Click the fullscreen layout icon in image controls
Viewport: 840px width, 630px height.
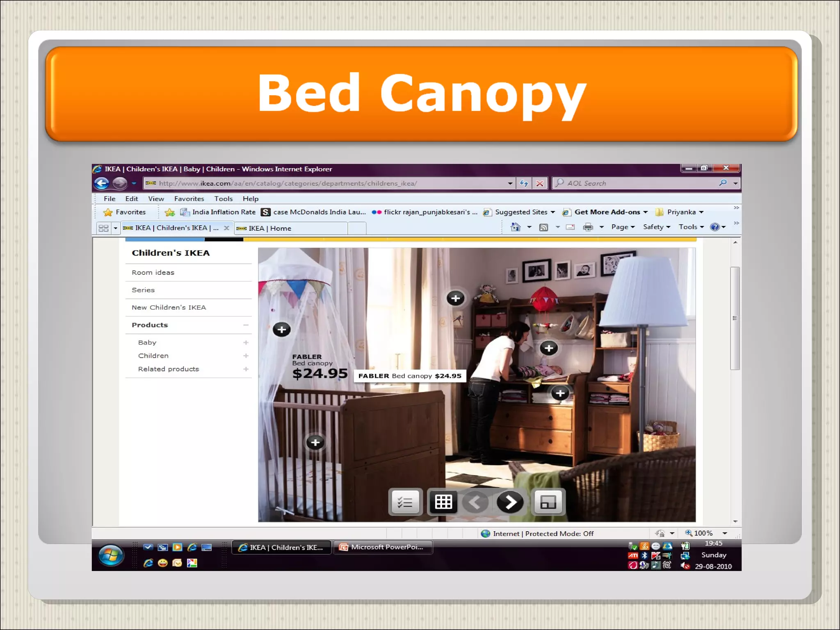click(548, 502)
